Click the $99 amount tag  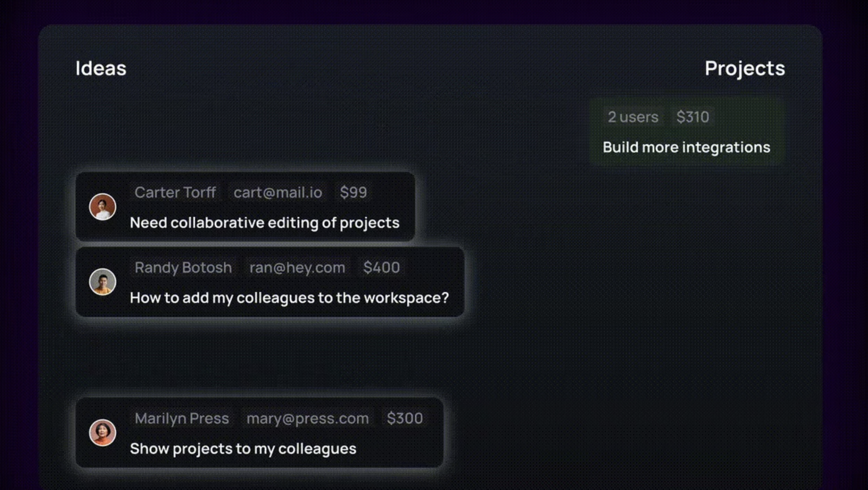(353, 192)
